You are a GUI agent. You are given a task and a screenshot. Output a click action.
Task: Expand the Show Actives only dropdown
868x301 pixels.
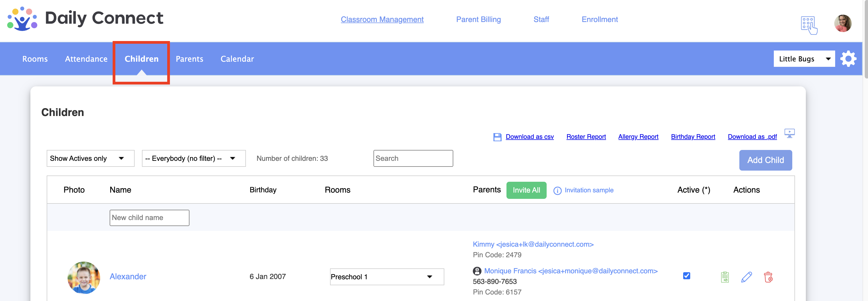[90, 159]
